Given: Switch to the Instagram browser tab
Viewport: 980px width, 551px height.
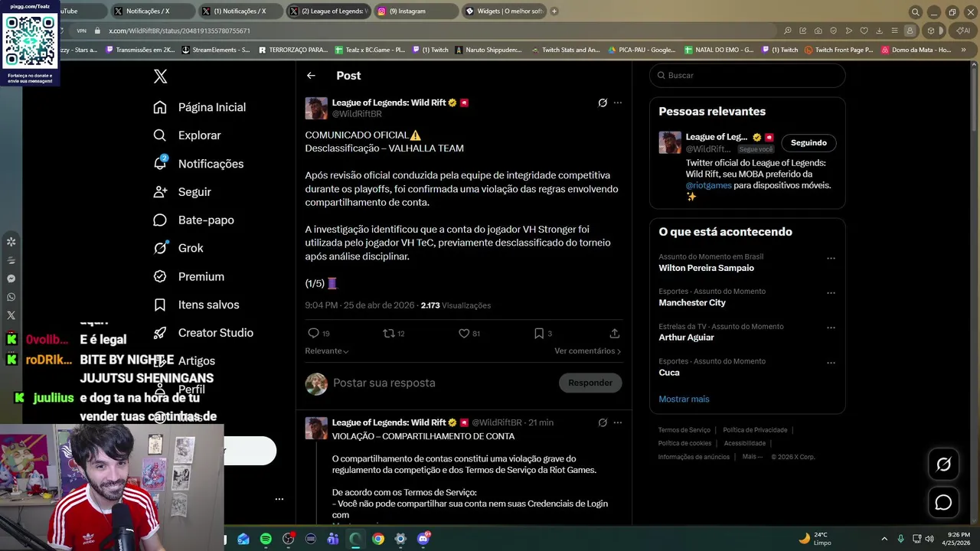Looking at the screenshot, I should click(x=416, y=11).
